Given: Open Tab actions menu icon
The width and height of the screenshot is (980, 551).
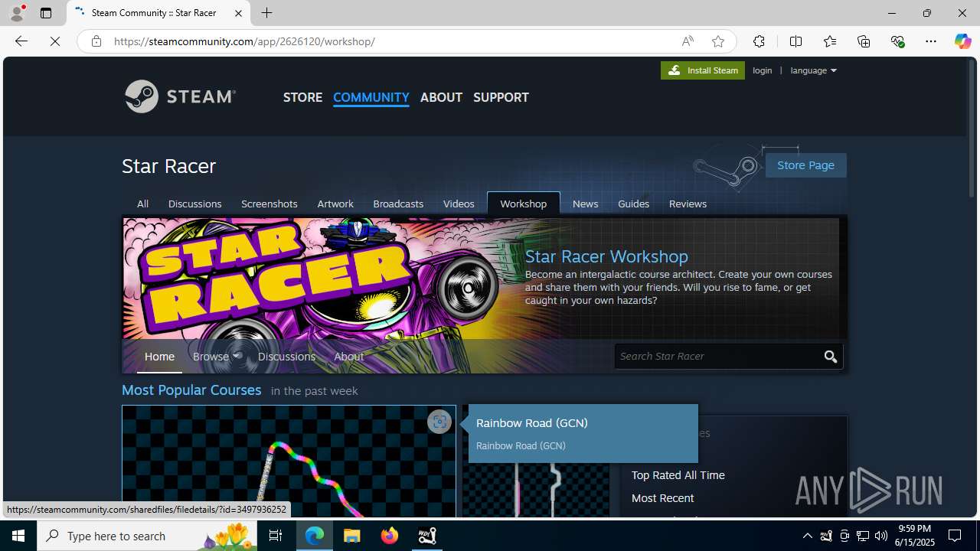Looking at the screenshot, I should pos(46,13).
